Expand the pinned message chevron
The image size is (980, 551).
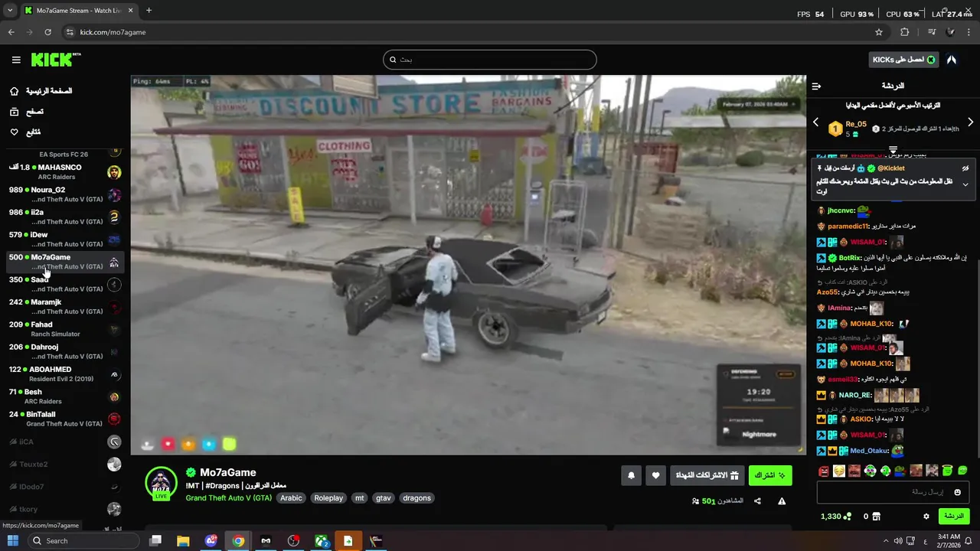(965, 184)
